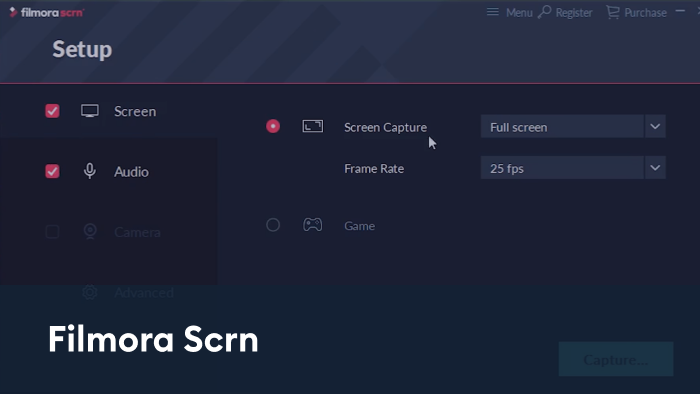The height and width of the screenshot is (394, 700).
Task: Click the Advanced gear icon
Action: [x=90, y=292]
